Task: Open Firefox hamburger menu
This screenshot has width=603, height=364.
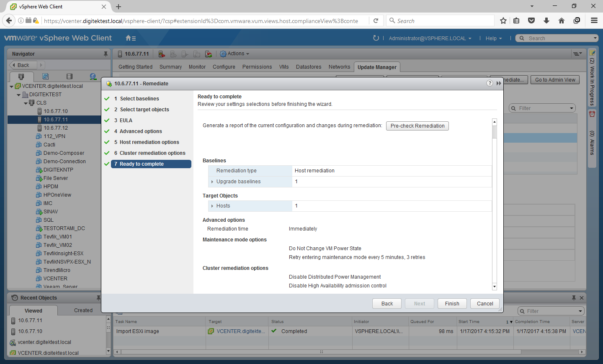Action: (x=594, y=21)
